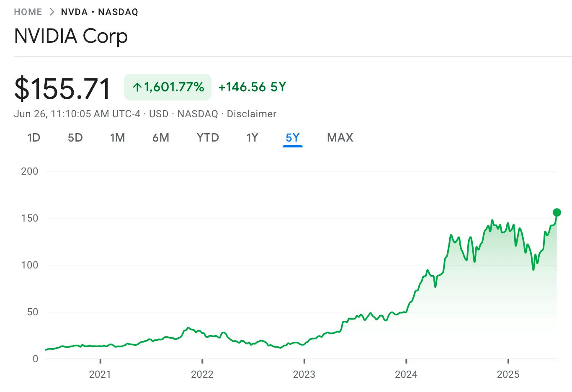The height and width of the screenshot is (392, 572).
Task: Show the MAX price history
Action: 340,137
